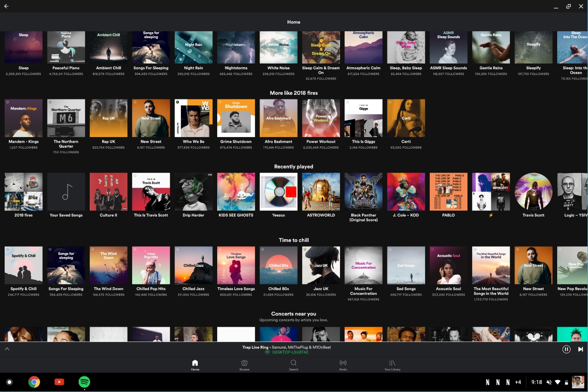The height and width of the screenshot is (392, 588).
Task: Click the Chilled Jazz playlist title
Action: tap(193, 289)
